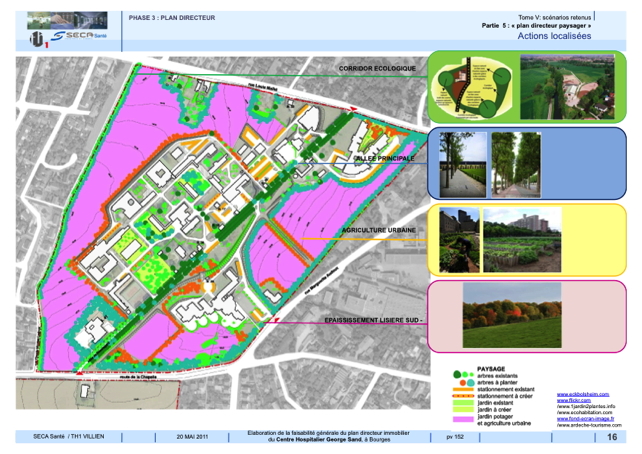Click the jardin existant green swatch

pyautogui.click(x=461, y=403)
